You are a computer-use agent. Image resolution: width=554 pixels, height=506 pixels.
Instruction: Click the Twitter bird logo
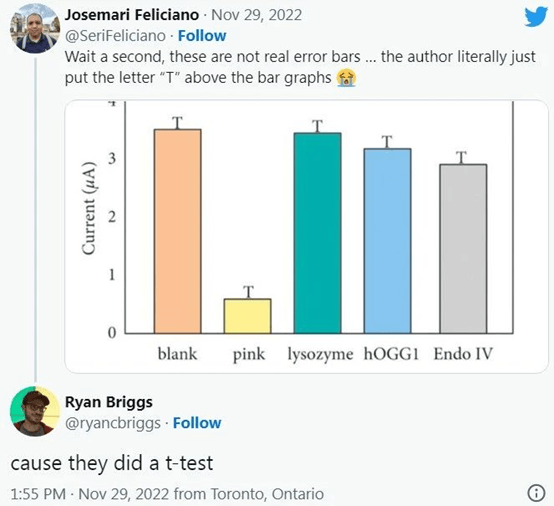point(536,17)
